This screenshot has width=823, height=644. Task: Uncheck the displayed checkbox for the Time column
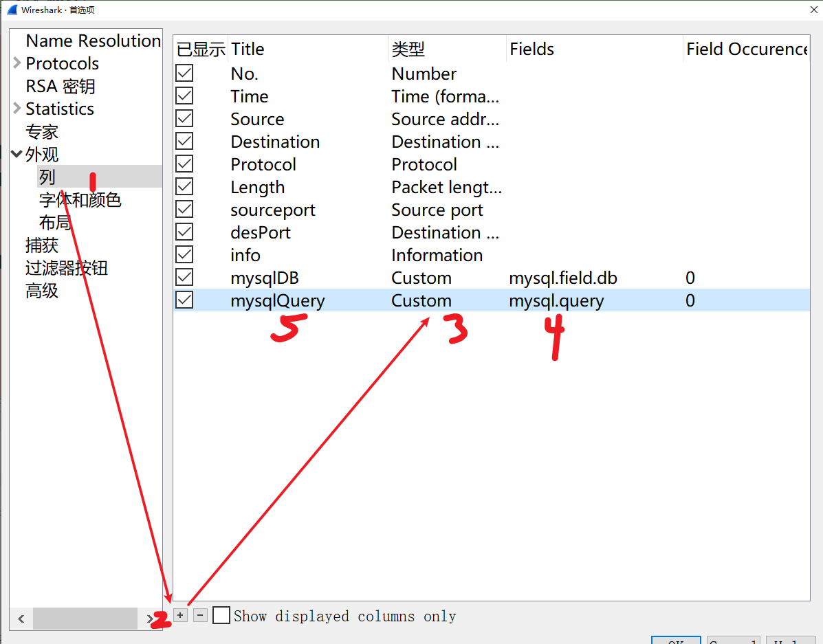click(184, 95)
